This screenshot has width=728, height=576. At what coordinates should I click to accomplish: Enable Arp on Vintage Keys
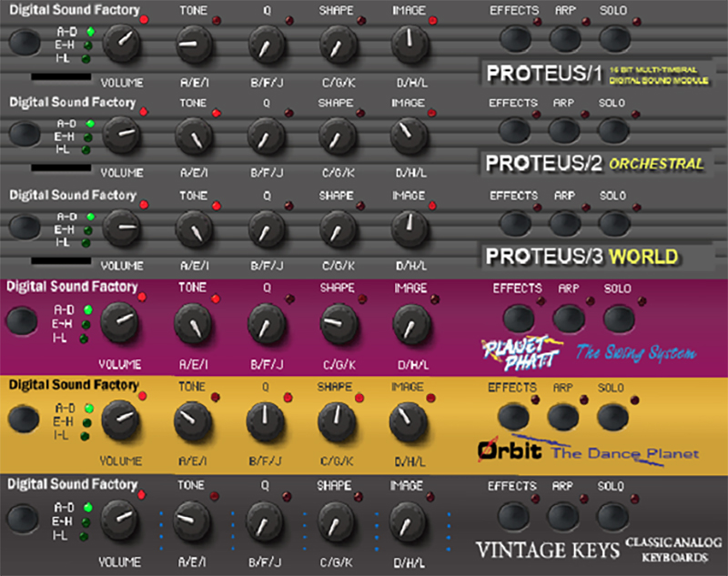[563, 515]
